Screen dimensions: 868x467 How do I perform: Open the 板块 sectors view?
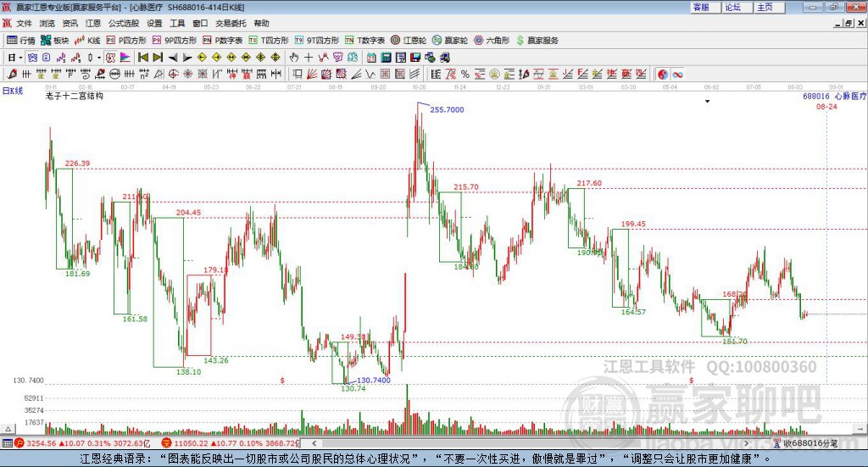(x=55, y=41)
